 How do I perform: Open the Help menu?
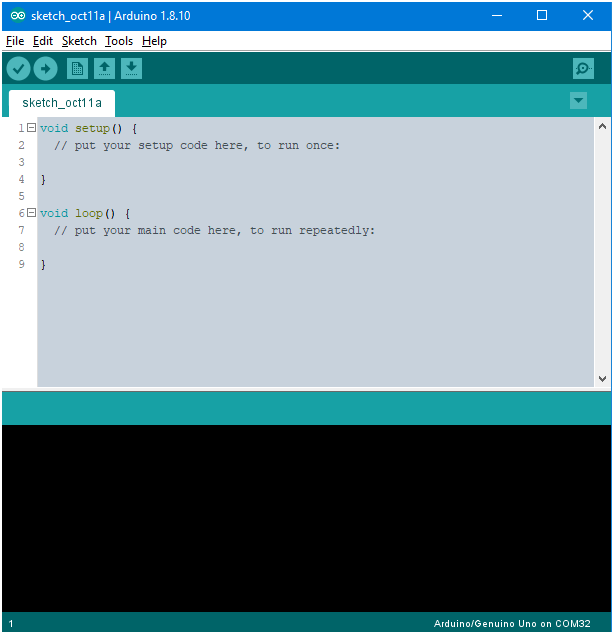(154, 41)
